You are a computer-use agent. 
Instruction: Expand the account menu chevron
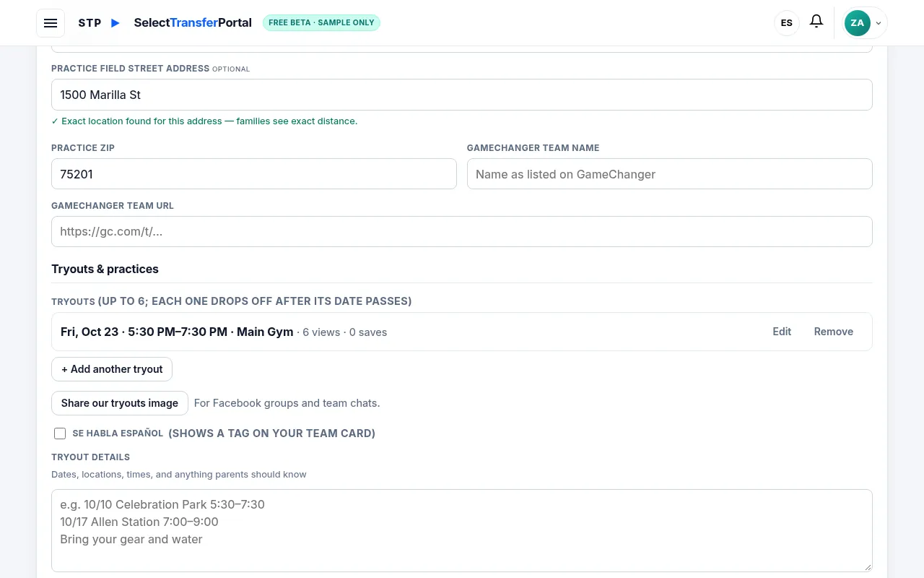879,23
